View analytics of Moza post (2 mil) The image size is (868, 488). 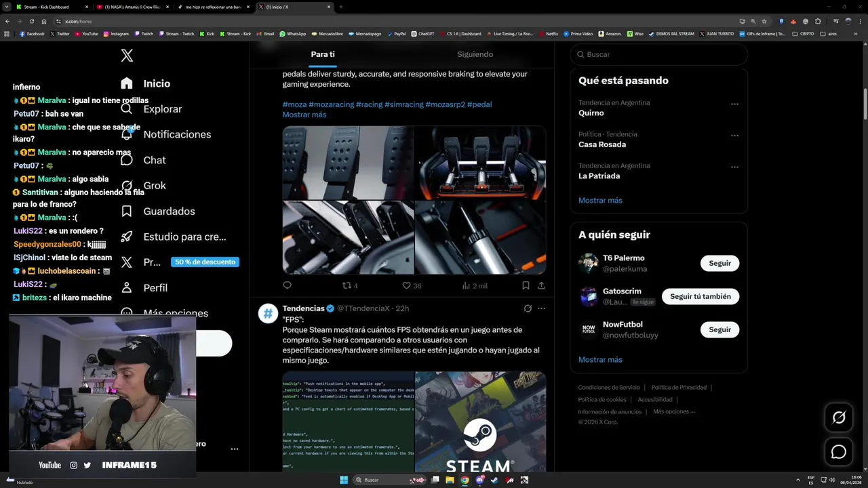click(475, 285)
